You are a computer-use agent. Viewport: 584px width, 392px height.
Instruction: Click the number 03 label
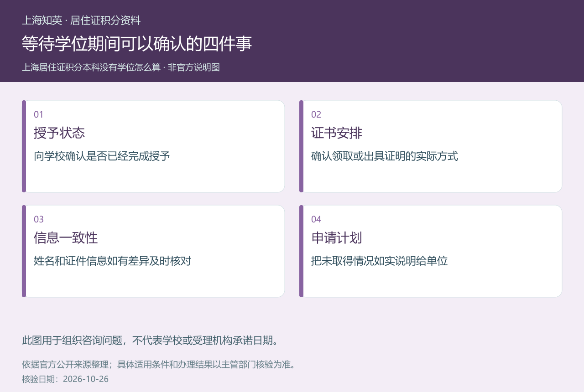point(39,219)
